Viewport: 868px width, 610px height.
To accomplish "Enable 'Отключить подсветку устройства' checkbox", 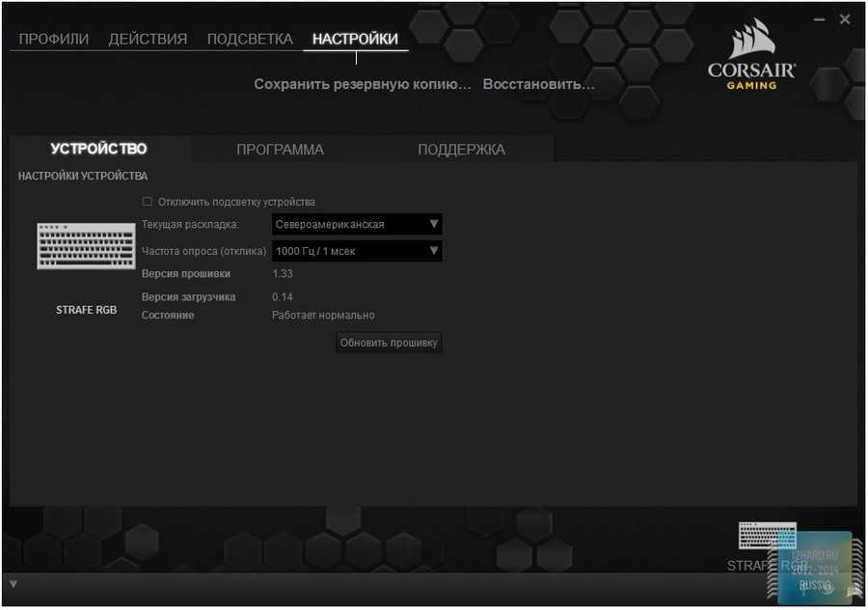I will click(148, 202).
